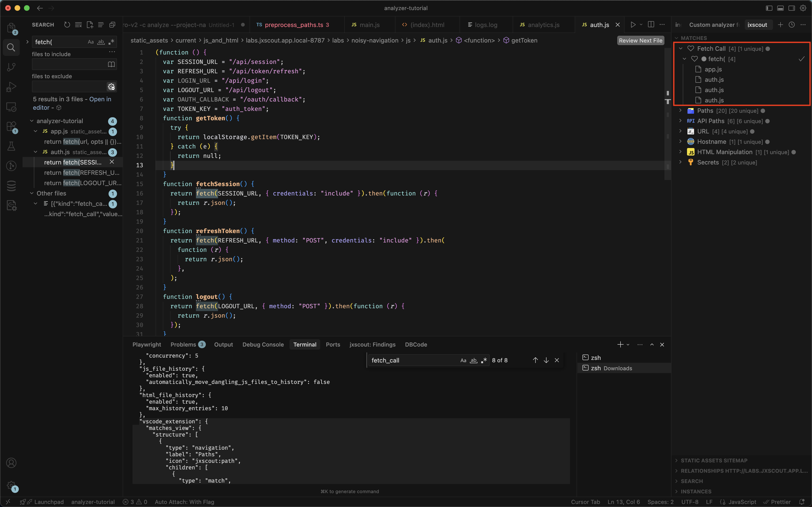Image resolution: width=812 pixels, height=507 pixels.
Task: Toggle search replace expander arrow
Action: point(27,42)
